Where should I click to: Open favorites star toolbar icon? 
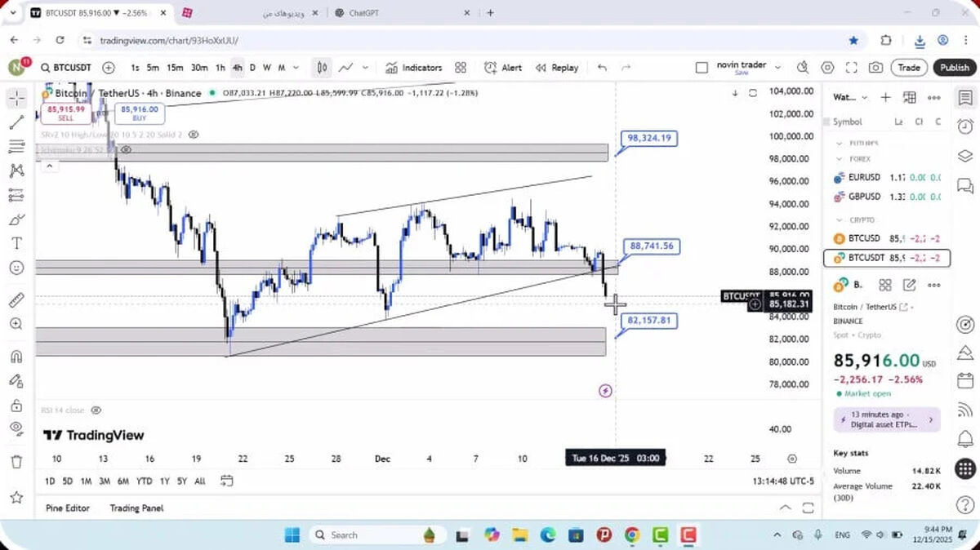click(x=16, y=497)
